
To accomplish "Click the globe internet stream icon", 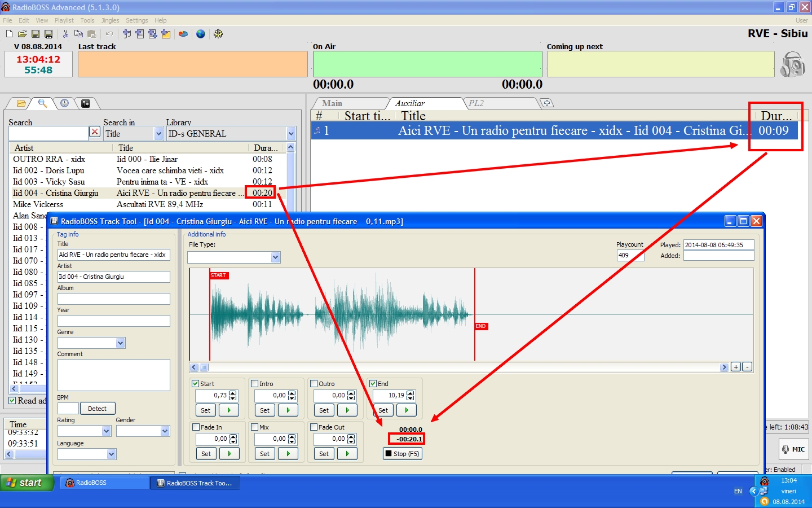I will click(x=201, y=34).
